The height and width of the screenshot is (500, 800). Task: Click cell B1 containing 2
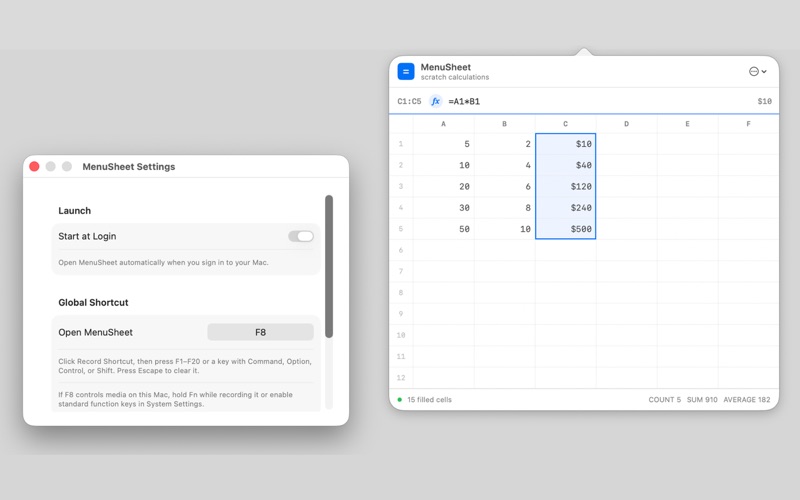coord(505,144)
